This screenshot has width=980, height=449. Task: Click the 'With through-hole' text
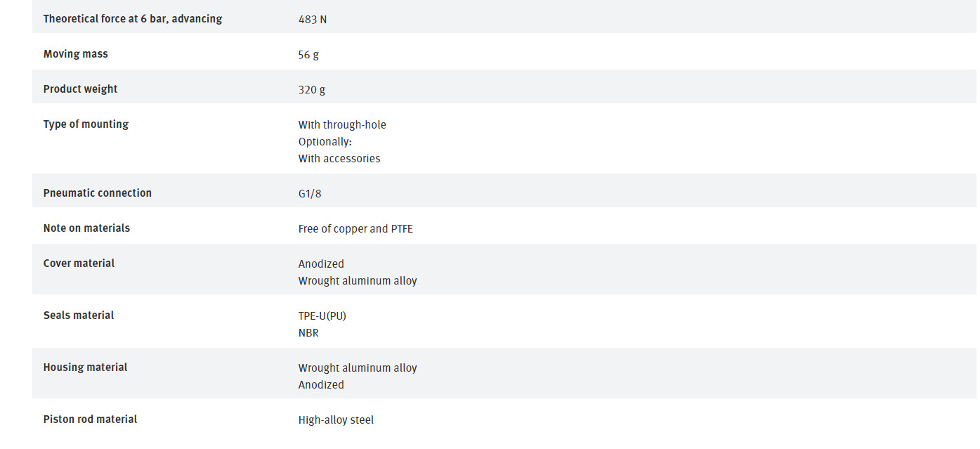(x=342, y=125)
